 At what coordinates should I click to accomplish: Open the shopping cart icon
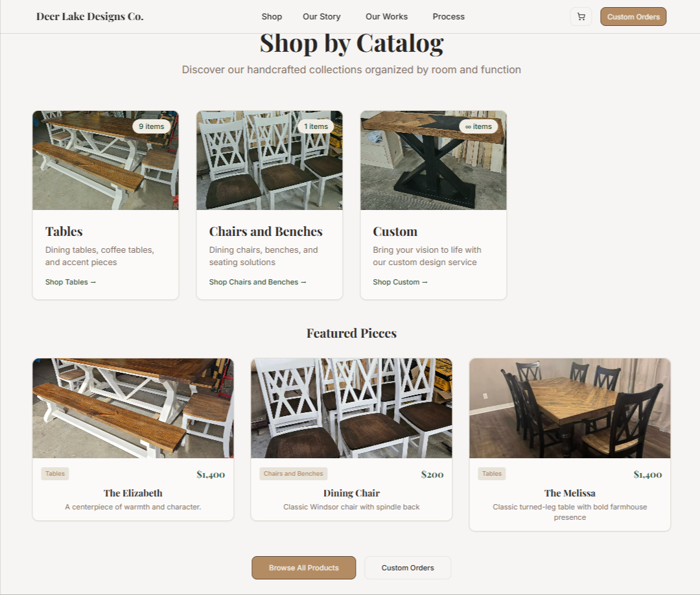(x=581, y=17)
